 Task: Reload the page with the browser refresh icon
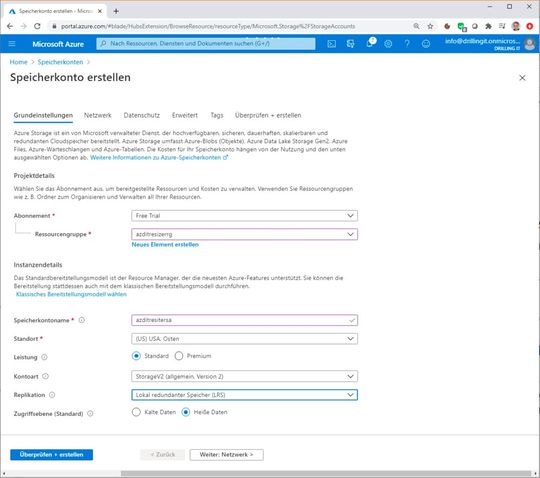pos(37,26)
